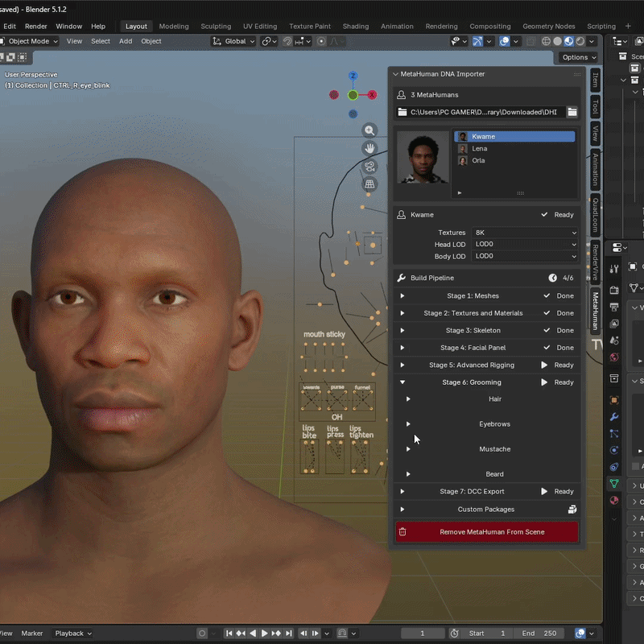
Task: Open the View Layer properties tab
Action: (614, 324)
